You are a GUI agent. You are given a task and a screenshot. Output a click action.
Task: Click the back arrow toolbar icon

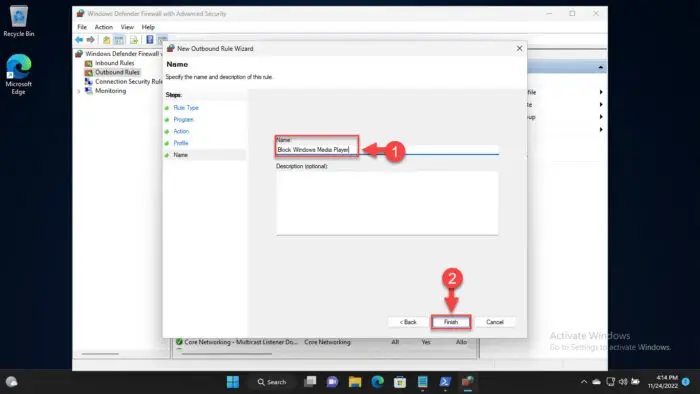(79, 40)
